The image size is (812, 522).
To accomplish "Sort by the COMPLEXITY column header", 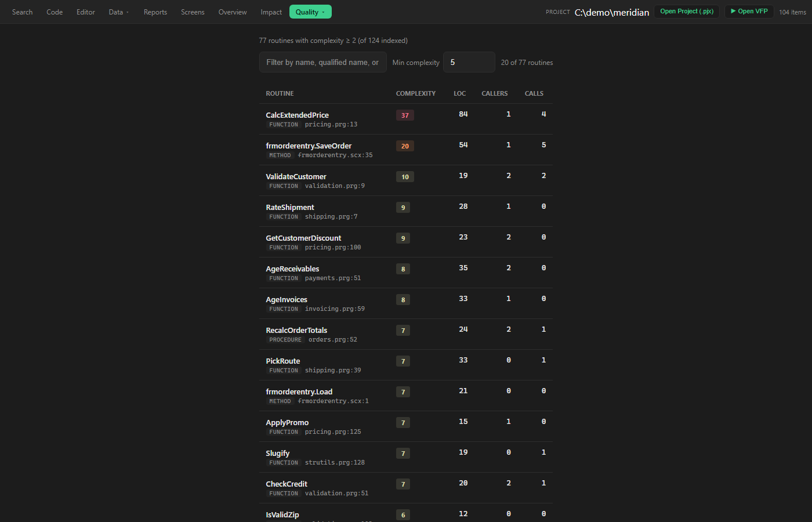I will click(416, 93).
